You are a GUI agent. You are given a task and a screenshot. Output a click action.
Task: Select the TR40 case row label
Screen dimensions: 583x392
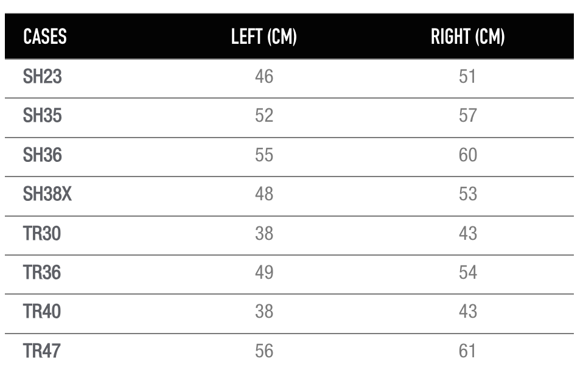(42, 311)
